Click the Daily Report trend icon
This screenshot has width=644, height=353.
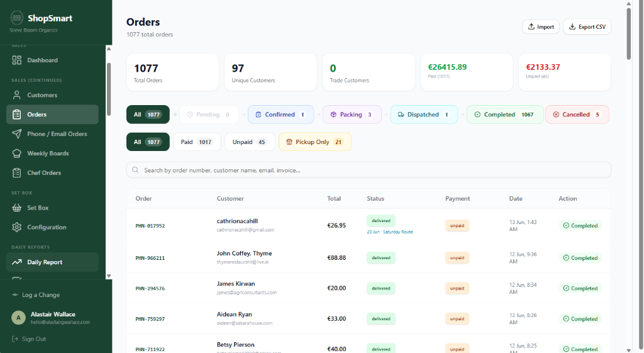17,262
